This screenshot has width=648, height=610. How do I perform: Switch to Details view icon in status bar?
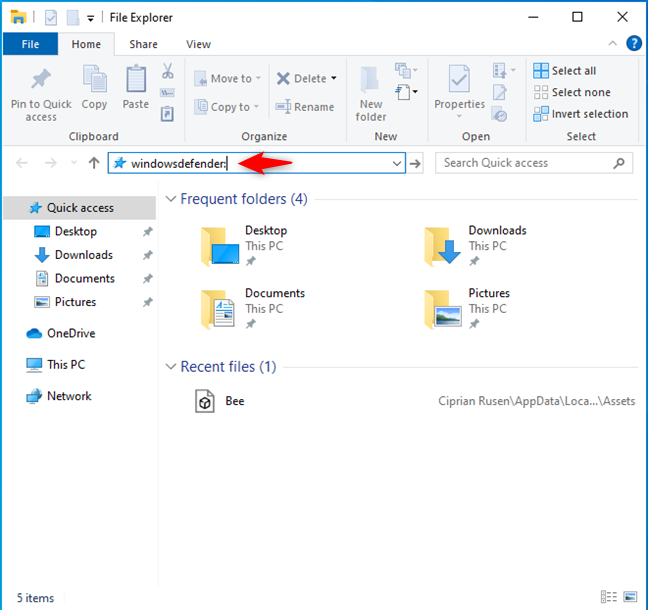[609, 597]
